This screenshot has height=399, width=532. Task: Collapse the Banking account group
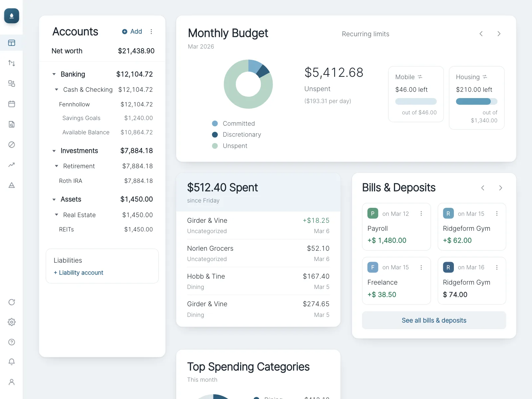click(54, 74)
